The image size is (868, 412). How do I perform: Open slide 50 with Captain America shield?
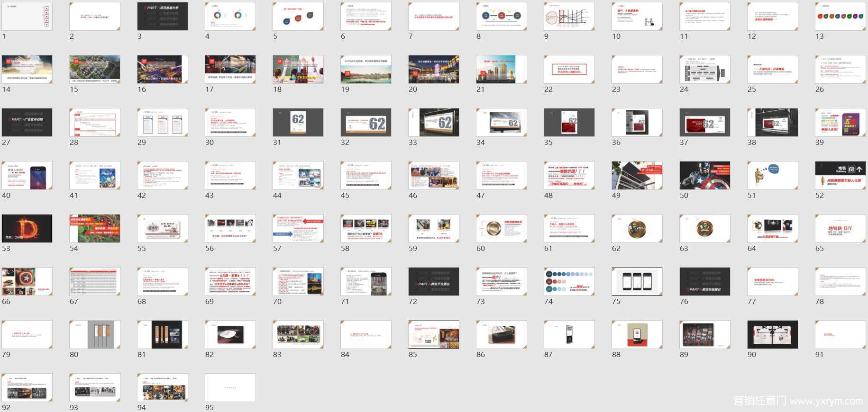click(704, 176)
